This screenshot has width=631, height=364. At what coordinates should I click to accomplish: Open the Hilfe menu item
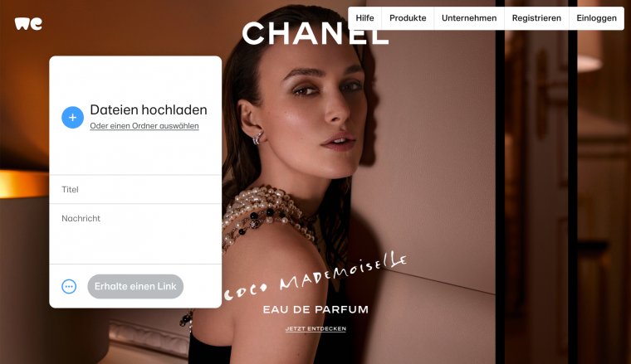pos(364,18)
